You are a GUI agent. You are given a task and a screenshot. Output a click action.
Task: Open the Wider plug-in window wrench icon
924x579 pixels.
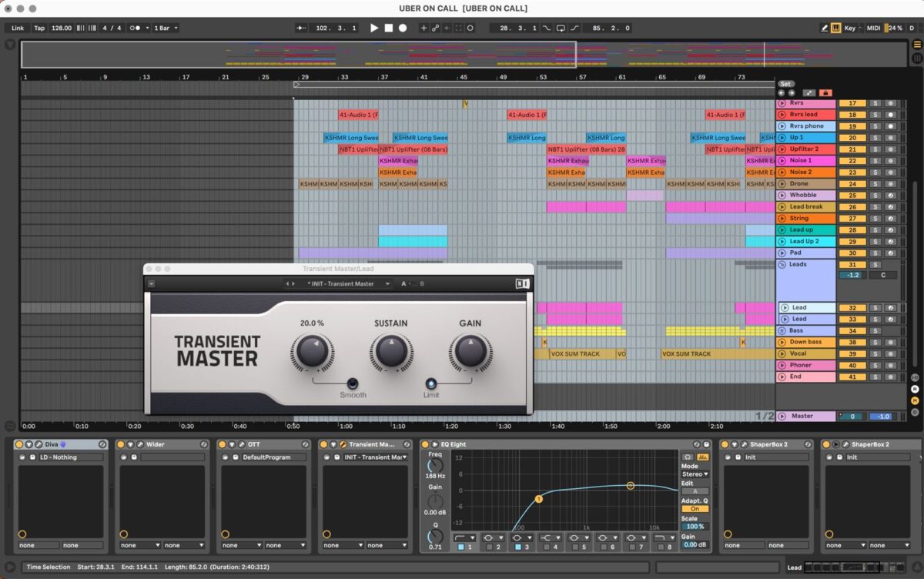[139, 444]
